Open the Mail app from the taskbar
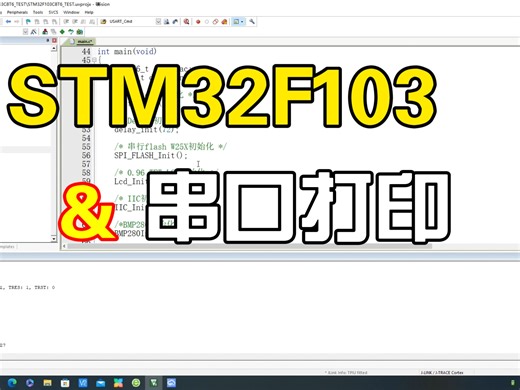Viewport: 520px width, 390px height. tap(100, 383)
